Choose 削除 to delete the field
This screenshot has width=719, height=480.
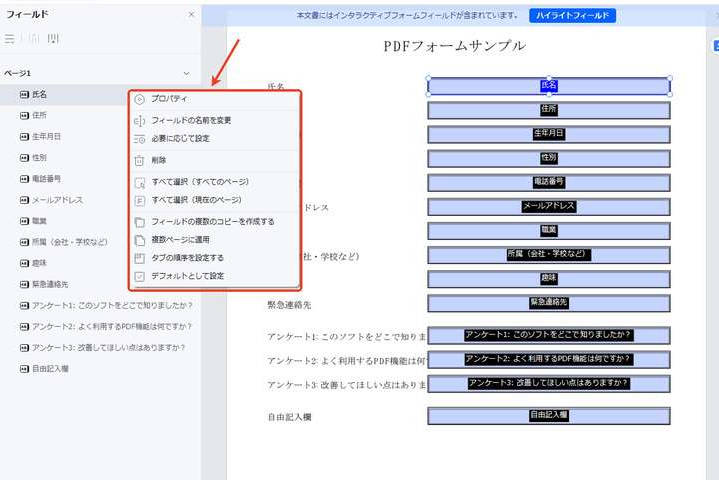(215, 160)
